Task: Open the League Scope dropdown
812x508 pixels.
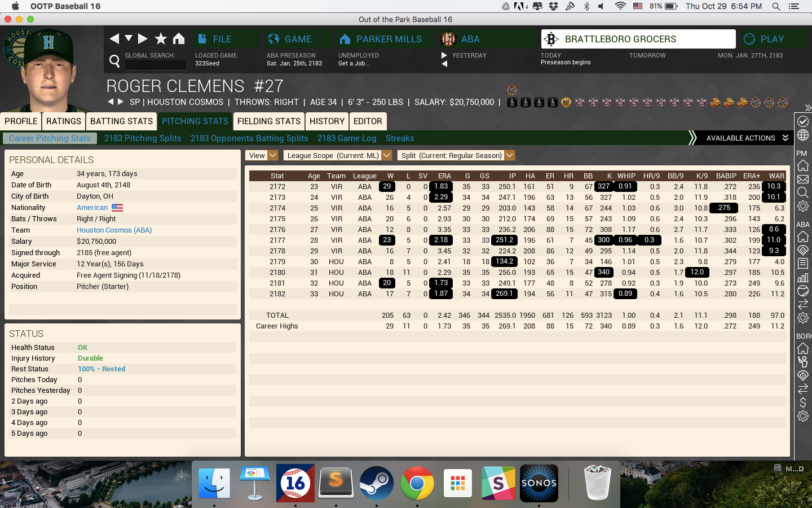Action: 337,155
